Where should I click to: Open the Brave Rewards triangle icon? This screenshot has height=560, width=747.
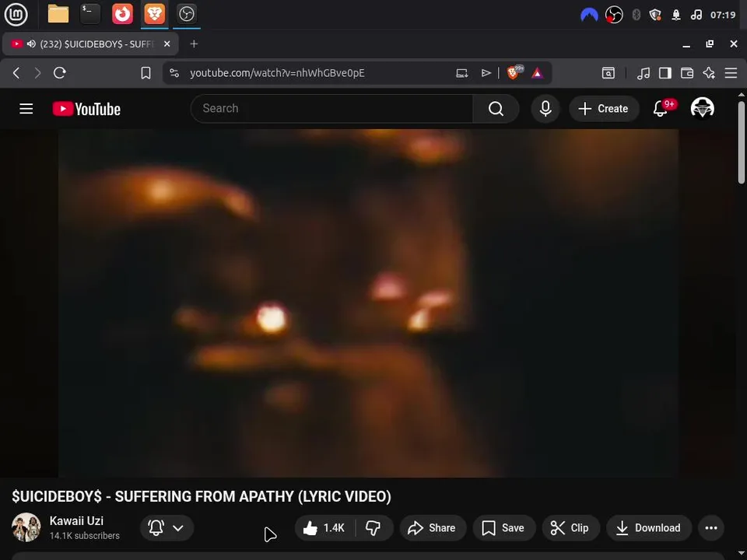click(538, 73)
